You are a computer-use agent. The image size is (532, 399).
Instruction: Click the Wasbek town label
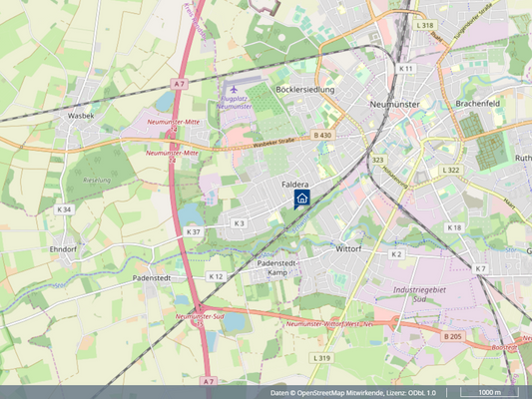(x=81, y=116)
